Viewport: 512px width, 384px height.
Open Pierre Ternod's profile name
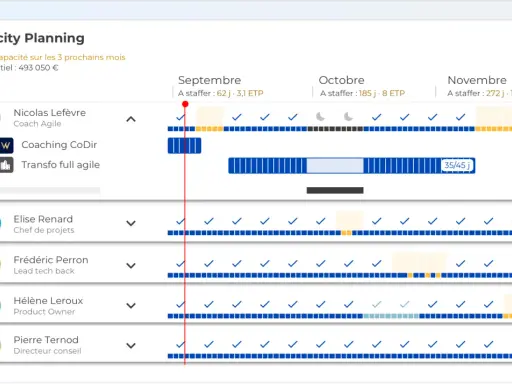[46, 340]
